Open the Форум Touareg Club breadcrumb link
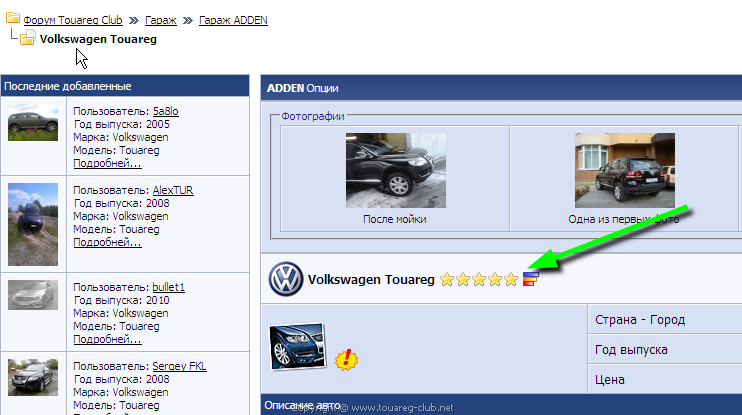 click(x=73, y=20)
